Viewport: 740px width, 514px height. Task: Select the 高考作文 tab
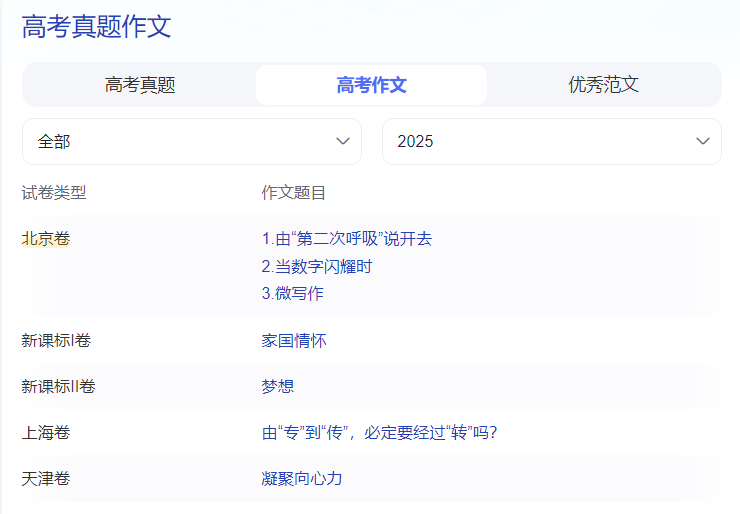(x=371, y=85)
